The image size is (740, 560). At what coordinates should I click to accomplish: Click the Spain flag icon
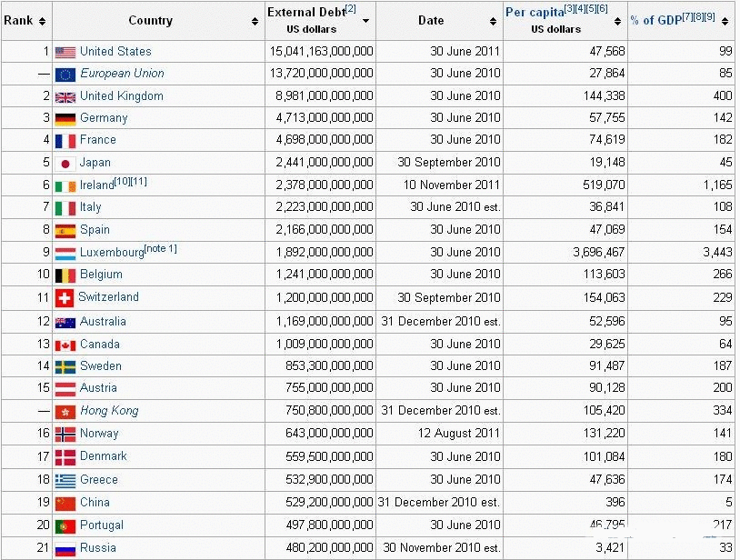point(65,231)
